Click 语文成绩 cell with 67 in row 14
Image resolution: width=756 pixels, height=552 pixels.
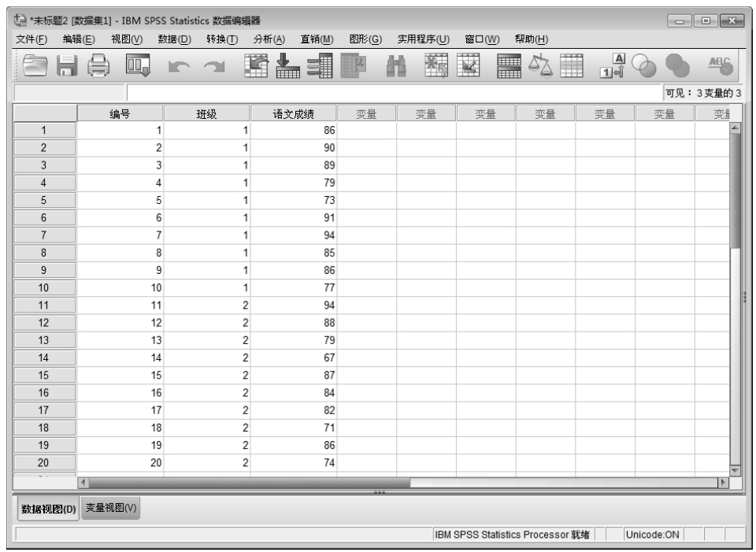294,358
